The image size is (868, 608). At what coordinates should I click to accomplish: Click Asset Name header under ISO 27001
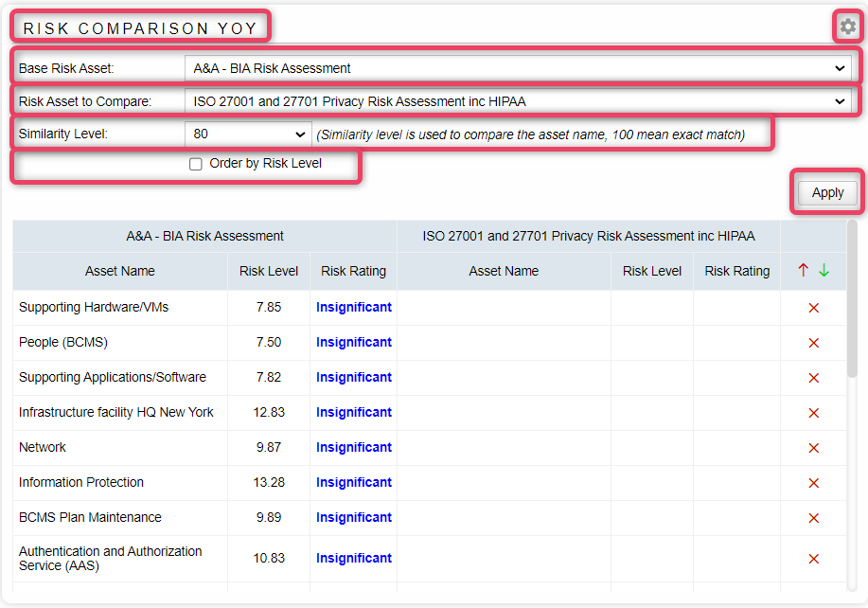coord(504,272)
